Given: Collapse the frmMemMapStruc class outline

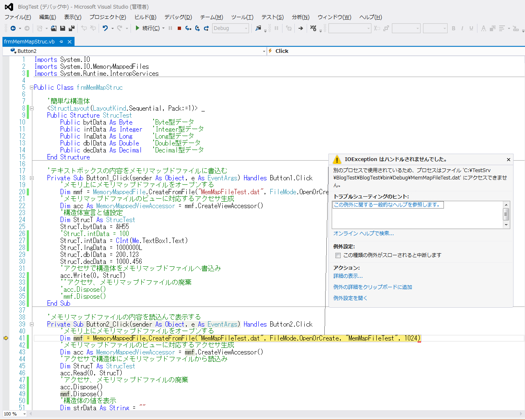Looking at the screenshot, I should pos(32,88).
